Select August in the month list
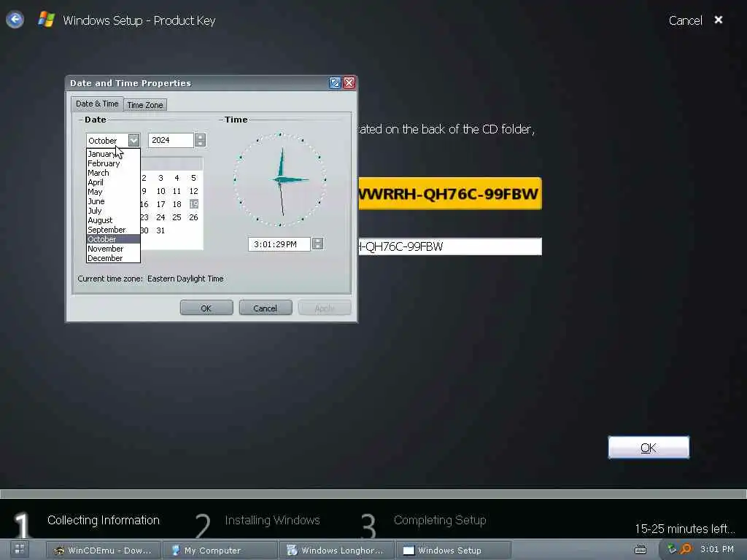 (113, 220)
